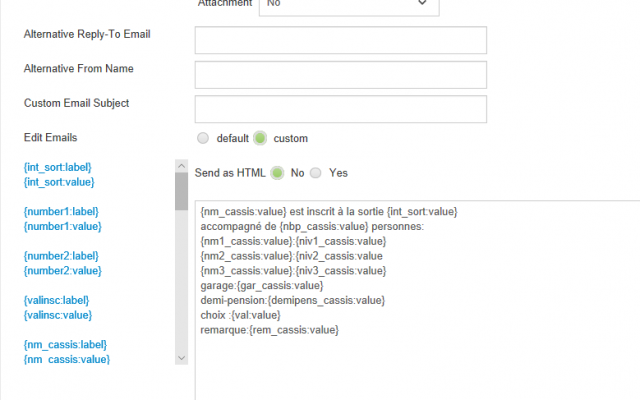
Task: Choose No for Send as HTML
Action: click(x=277, y=173)
